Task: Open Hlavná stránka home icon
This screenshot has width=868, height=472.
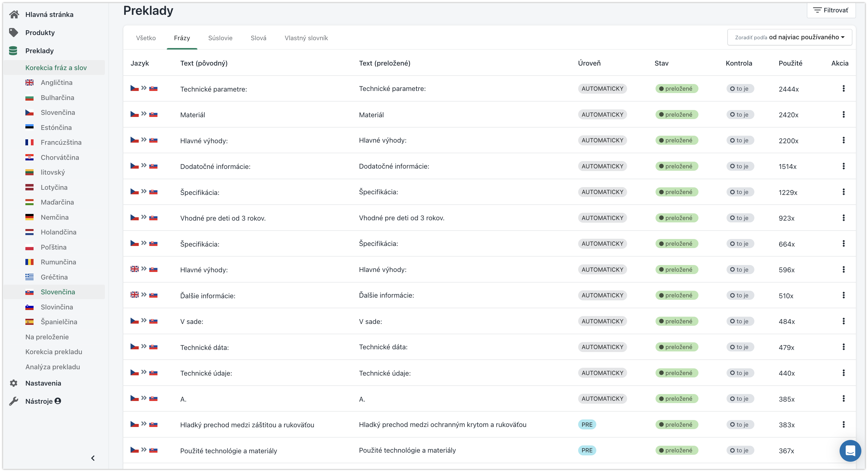Action: [x=14, y=14]
